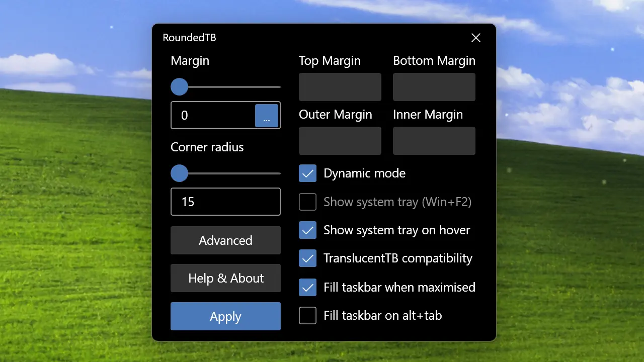Click the Margin slider thumb

click(x=179, y=87)
